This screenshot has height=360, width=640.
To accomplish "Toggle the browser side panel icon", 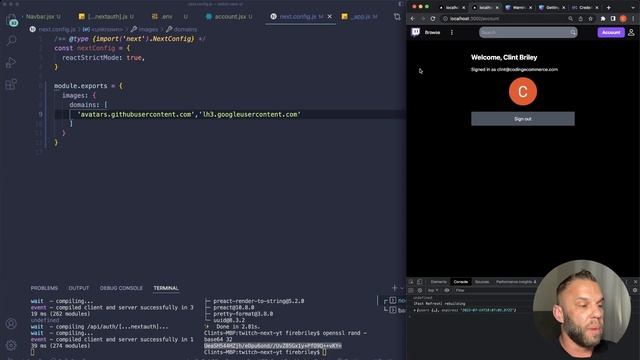I will click(613, 19).
